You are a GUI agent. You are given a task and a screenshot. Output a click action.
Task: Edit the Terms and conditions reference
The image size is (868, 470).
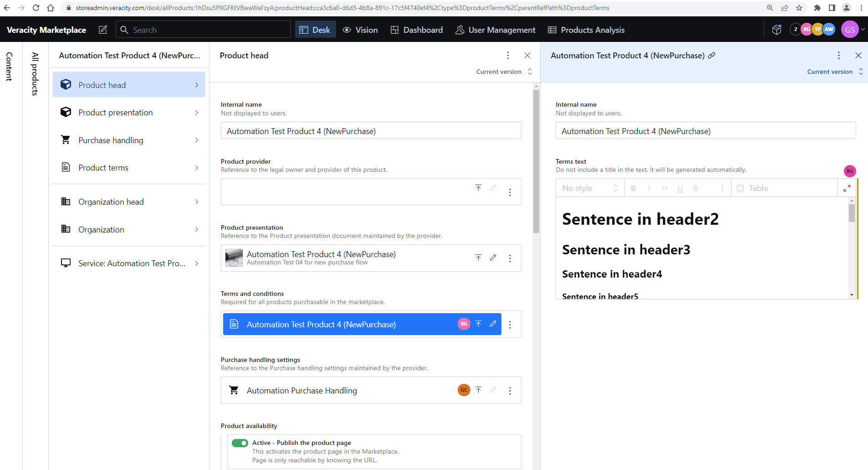493,324
